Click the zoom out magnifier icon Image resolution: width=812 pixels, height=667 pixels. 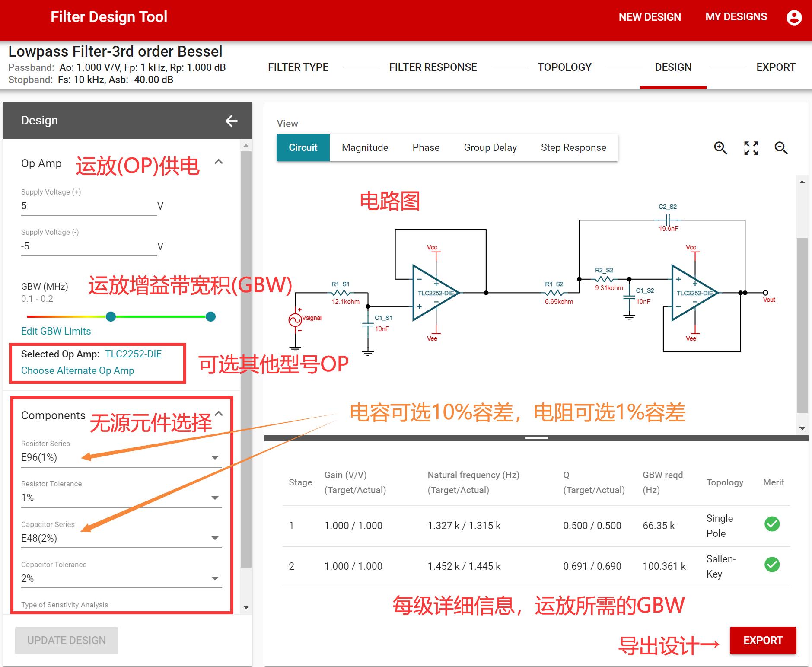tap(781, 148)
